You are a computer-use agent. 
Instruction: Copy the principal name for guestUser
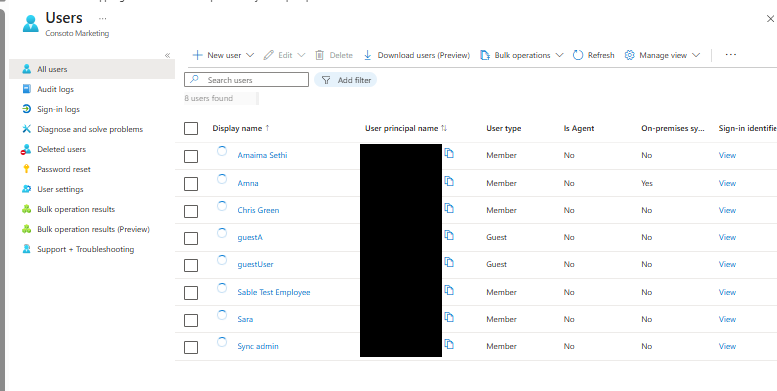tap(449, 262)
